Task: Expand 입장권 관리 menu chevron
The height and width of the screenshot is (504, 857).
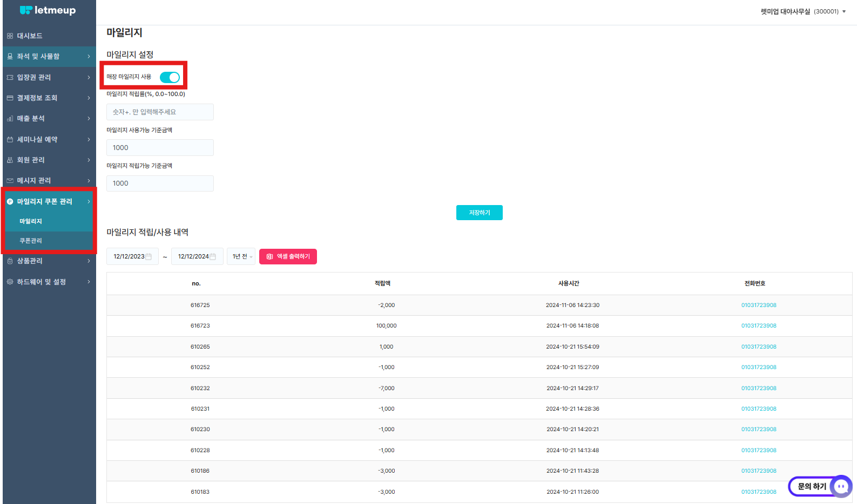Action: (x=89, y=78)
